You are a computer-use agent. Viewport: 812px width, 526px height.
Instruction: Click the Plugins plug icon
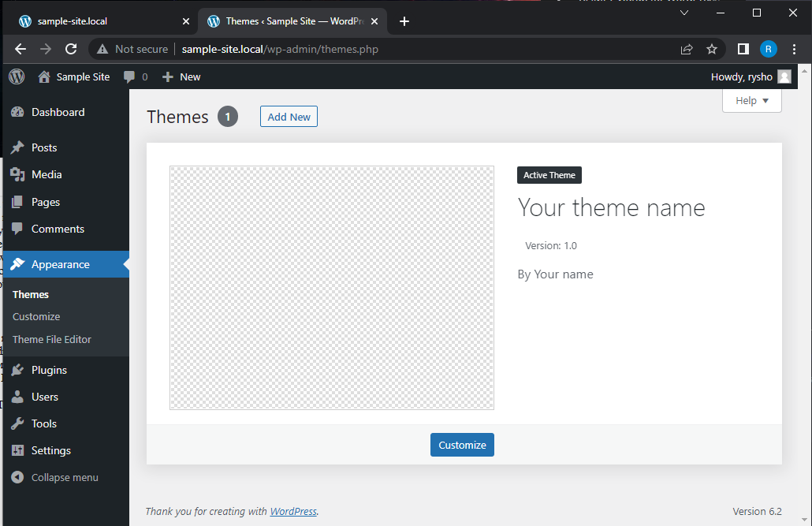point(17,370)
